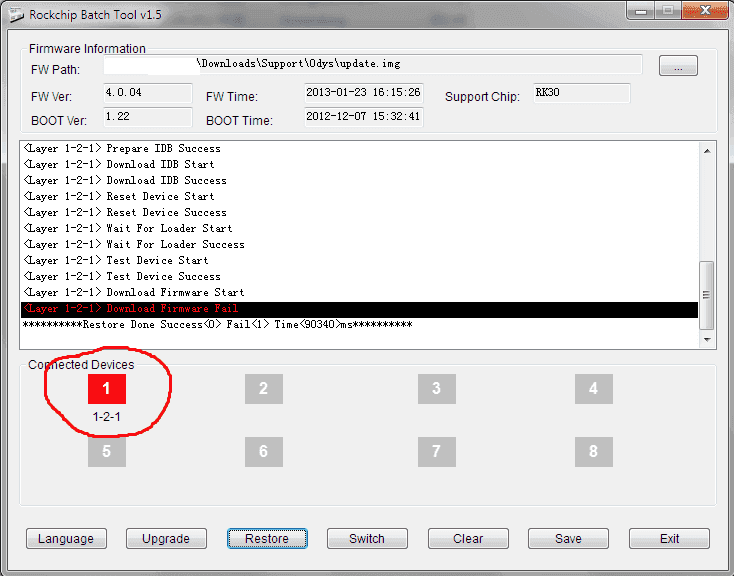This screenshot has width=734, height=576.
Task: Select device slot 3
Action: pyautogui.click(x=436, y=389)
